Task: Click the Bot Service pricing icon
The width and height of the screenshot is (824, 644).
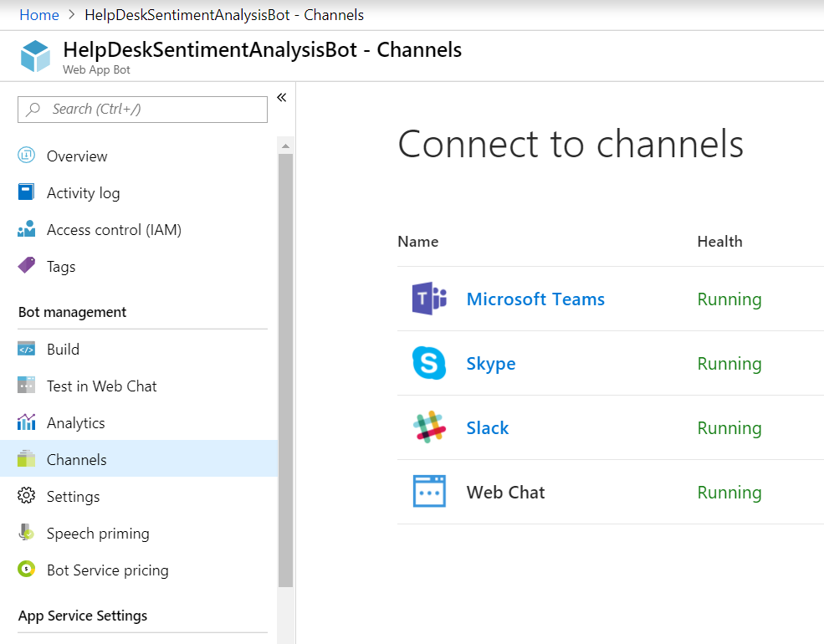Action: [27, 570]
